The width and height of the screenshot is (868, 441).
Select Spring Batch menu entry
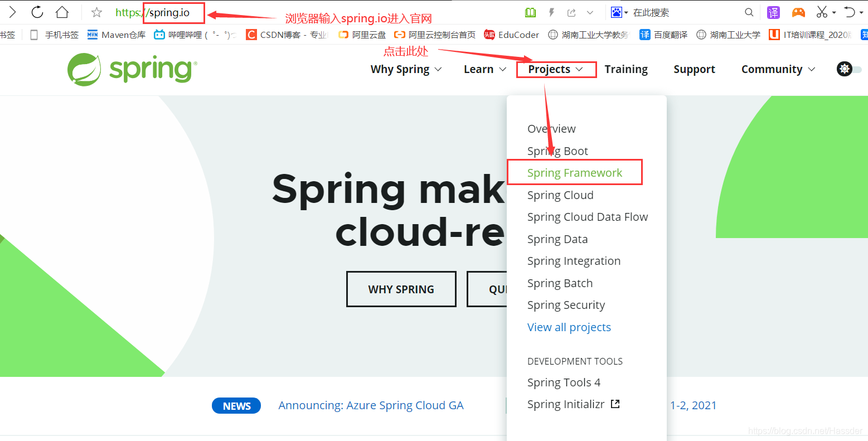(560, 283)
